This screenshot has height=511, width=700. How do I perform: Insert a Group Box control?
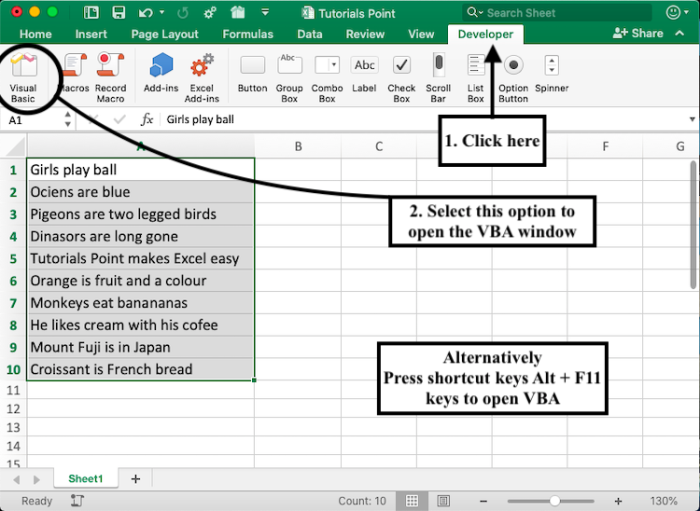[x=289, y=77]
